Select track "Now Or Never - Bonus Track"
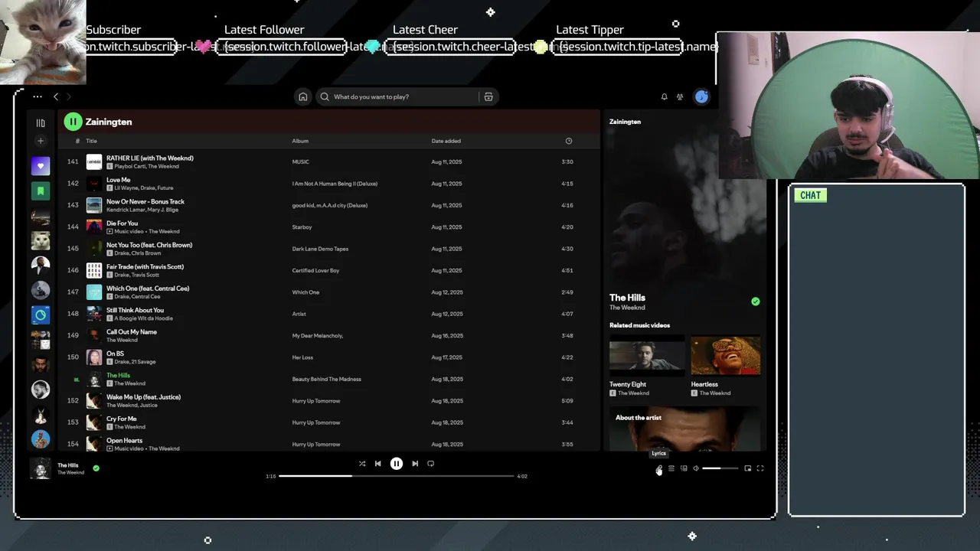The image size is (980, 551). [x=145, y=201]
